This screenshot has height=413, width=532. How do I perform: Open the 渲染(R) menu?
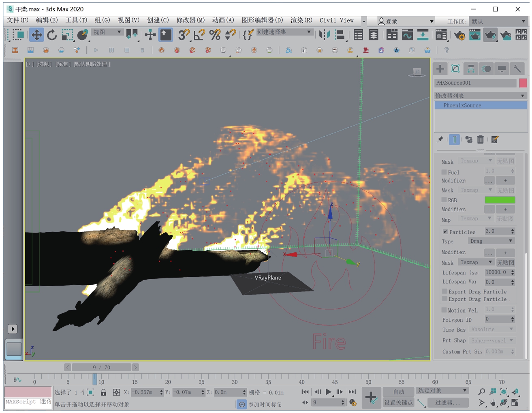(x=301, y=20)
